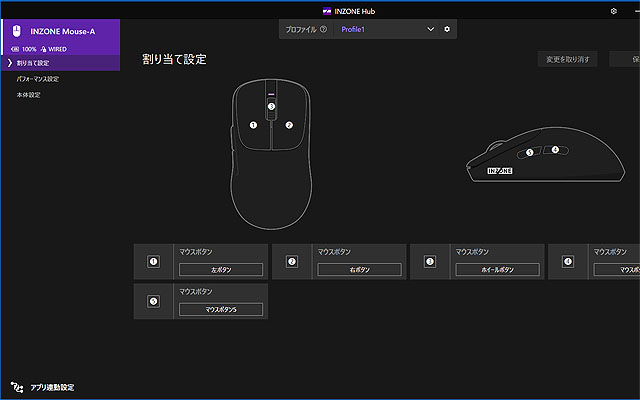640x400 pixels.
Task: Click the WIRED connection status icon
Action: pyautogui.click(x=43, y=49)
